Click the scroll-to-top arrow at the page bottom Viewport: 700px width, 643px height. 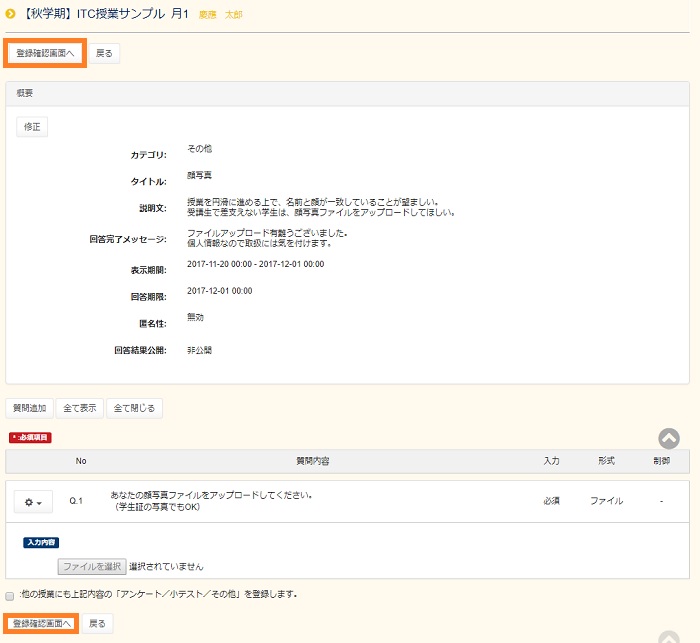[669, 636]
